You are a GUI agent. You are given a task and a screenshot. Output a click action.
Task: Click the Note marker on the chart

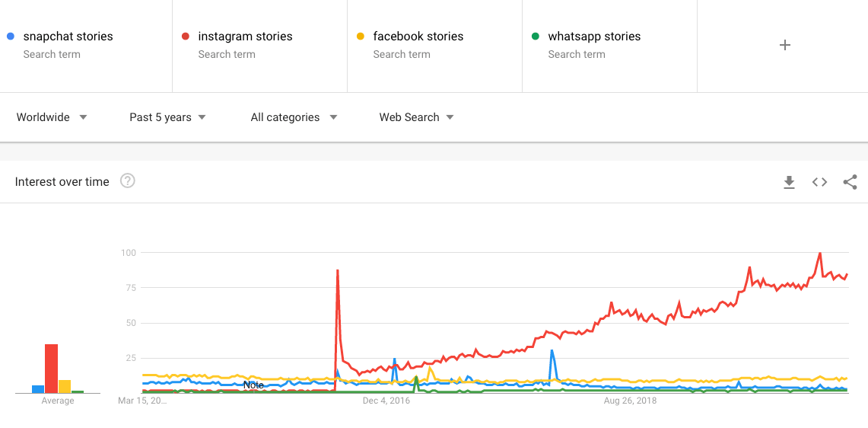(x=253, y=385)
